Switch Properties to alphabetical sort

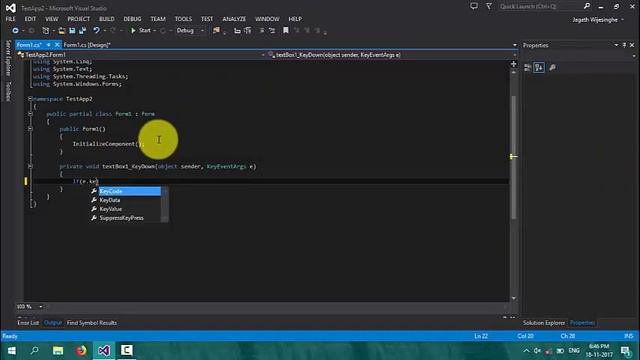tap(539, 68)
